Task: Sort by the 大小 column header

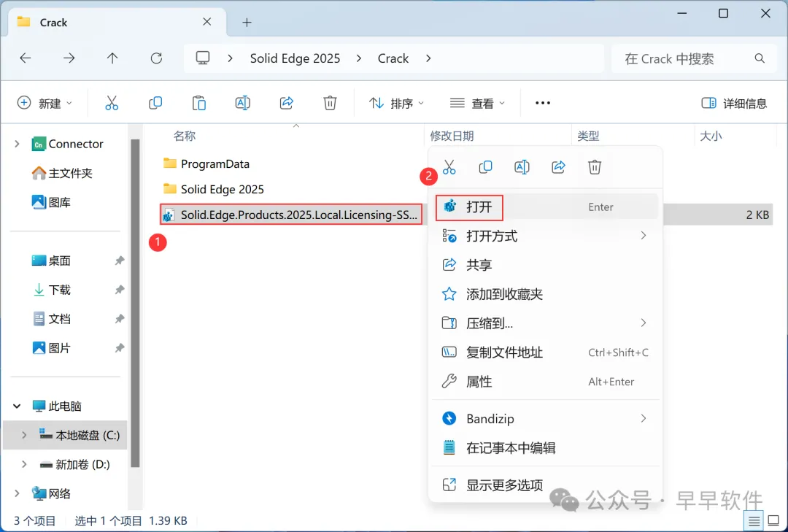Action: coord(711,136)
